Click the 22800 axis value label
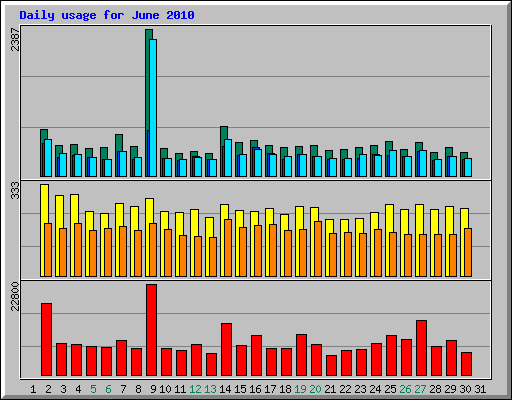This screenshot has height=400, width=512. pos(15,296)
